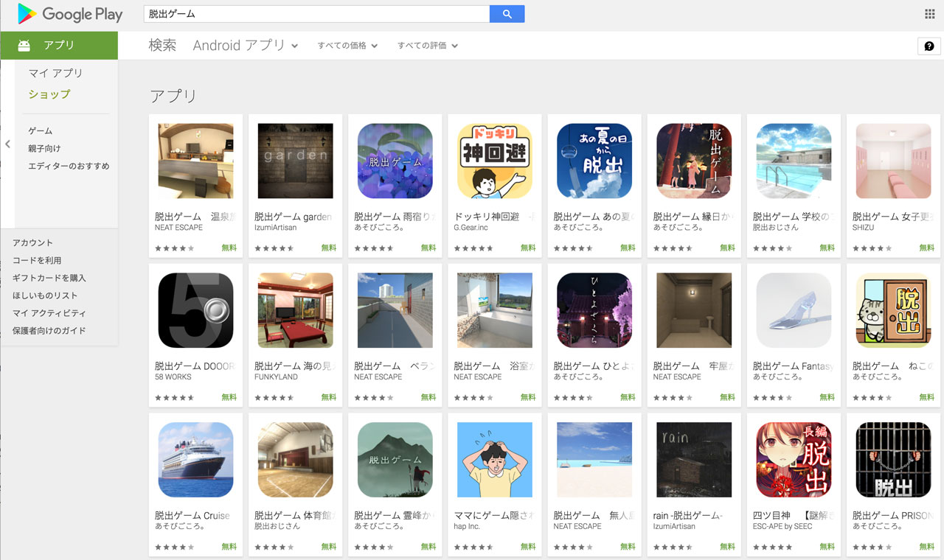Click the ギフトカードを購入 link

pos(49,278)
